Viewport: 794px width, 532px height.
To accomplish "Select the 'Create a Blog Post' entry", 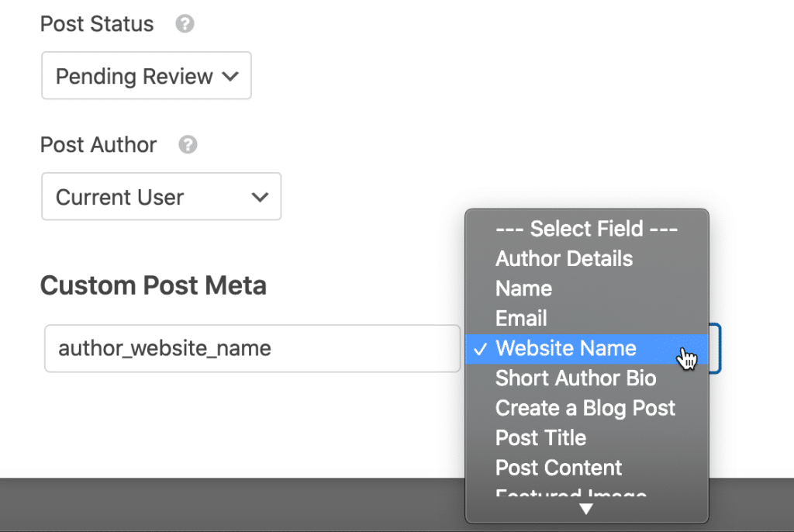I will coord(585,408).
